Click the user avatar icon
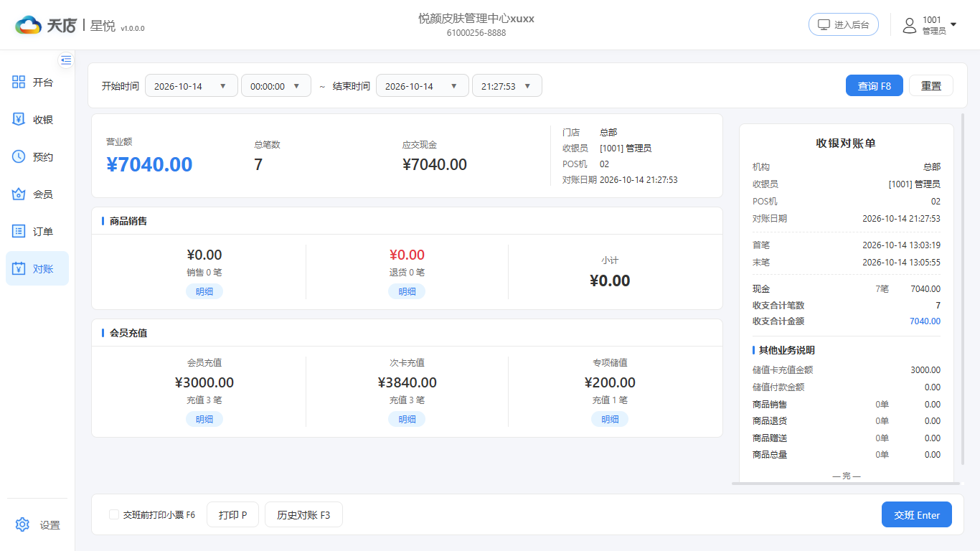980x551 pixels. [x=910, y=25]
